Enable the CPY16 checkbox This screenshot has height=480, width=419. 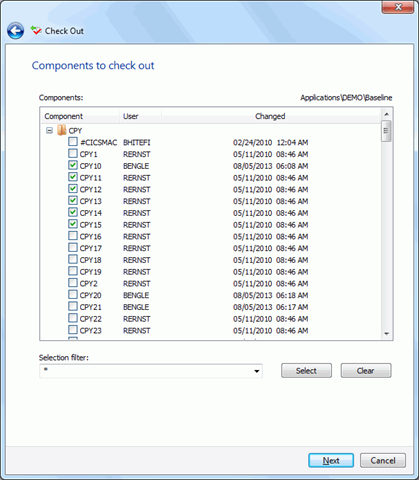[x=73, y=236]
